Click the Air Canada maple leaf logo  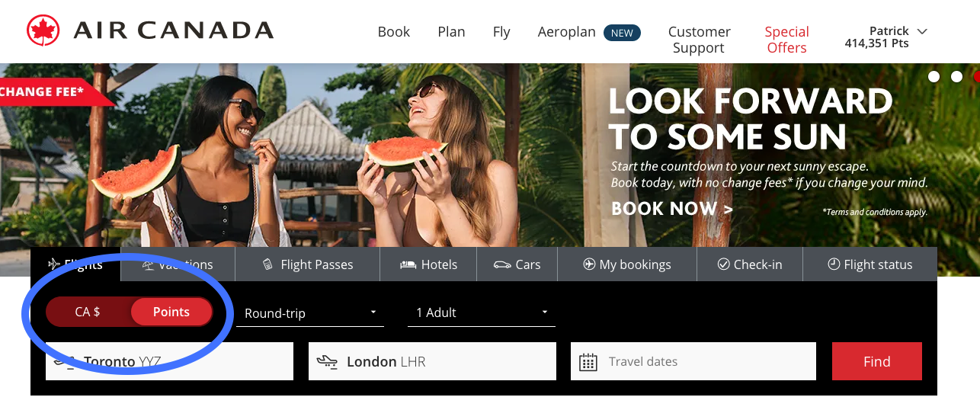point(43,30)
